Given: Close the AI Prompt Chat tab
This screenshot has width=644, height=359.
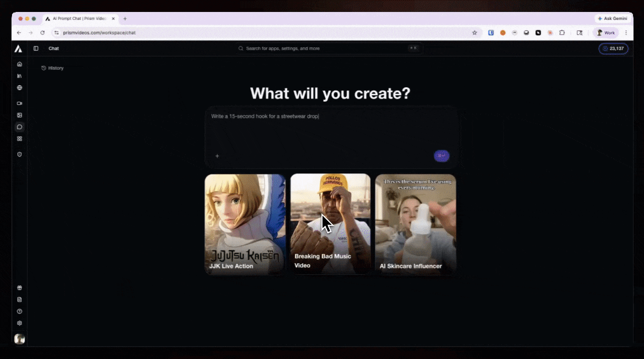Looking at the screenshot, I should pyautogui.click(x=113, y=18).
